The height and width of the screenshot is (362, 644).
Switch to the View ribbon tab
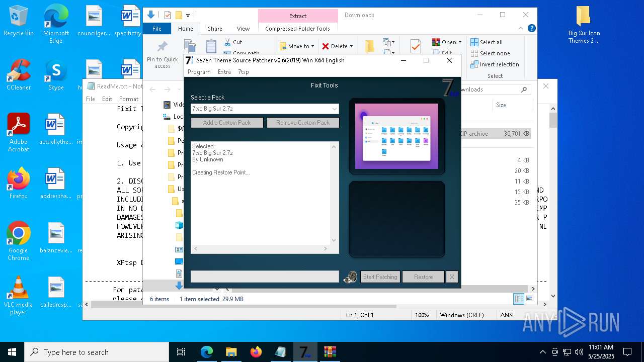click(x=243, y=29)
